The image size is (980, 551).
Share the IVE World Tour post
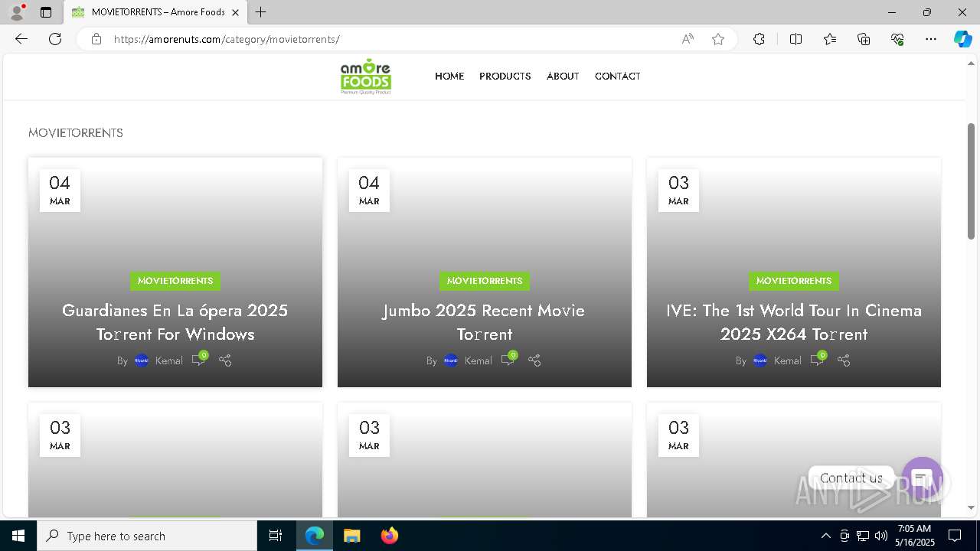844,360
